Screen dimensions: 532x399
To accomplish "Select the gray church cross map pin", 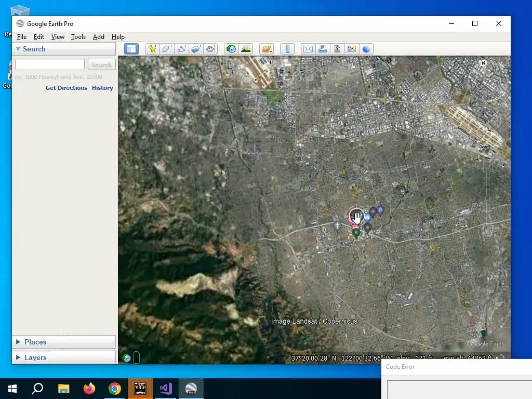I will [337, 225].
